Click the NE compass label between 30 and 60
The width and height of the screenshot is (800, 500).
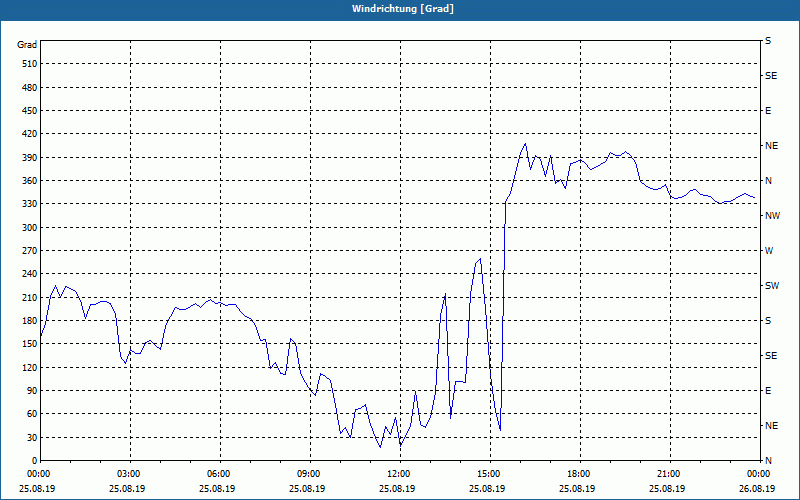[x=771, y=426]
